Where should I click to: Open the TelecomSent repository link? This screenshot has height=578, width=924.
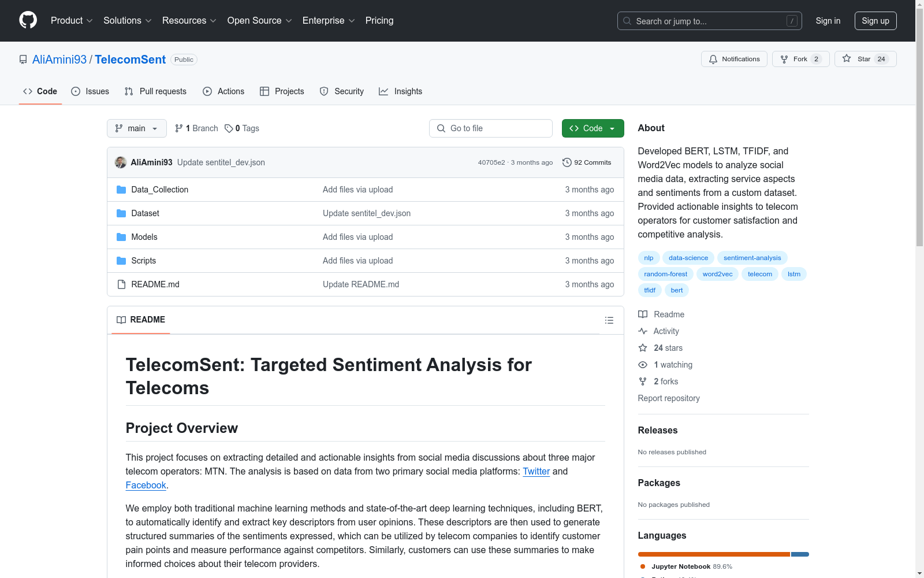click(x=130, y=60)
